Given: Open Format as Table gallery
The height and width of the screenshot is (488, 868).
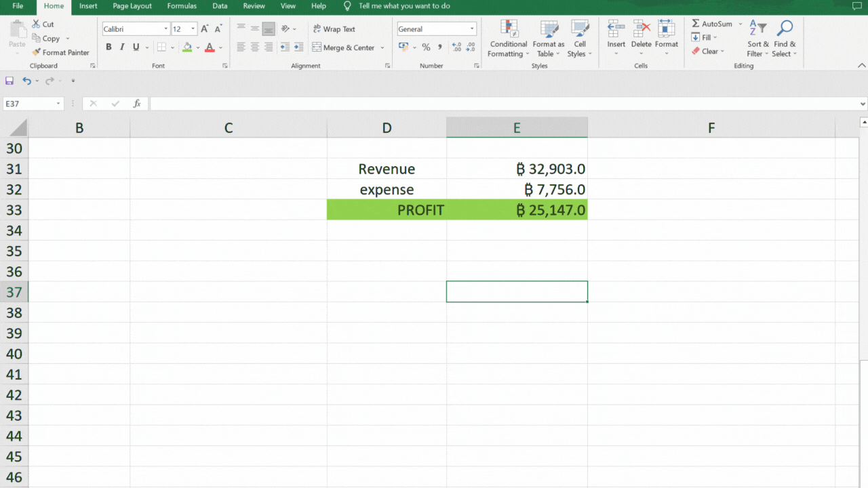Looking at the screenshot, I should [x=549, y=39].
